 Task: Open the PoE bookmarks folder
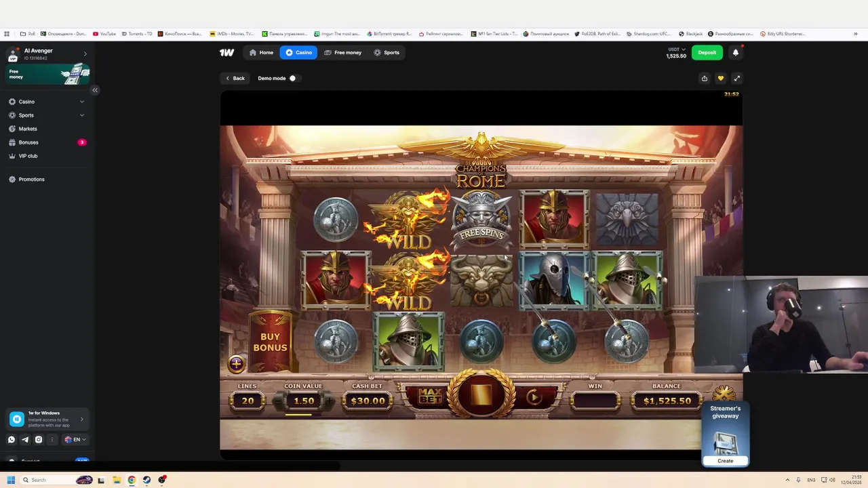coord(28,34)
